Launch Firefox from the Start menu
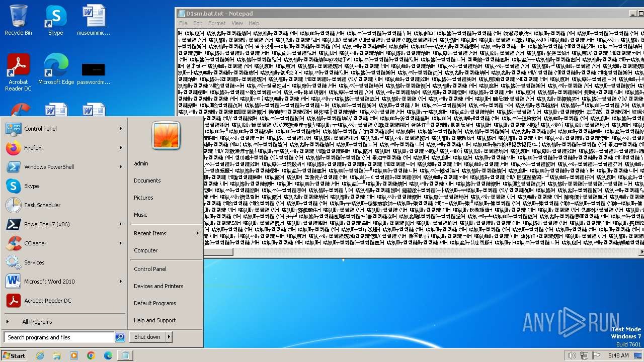The image size is (644, 362). pos(64,148)
